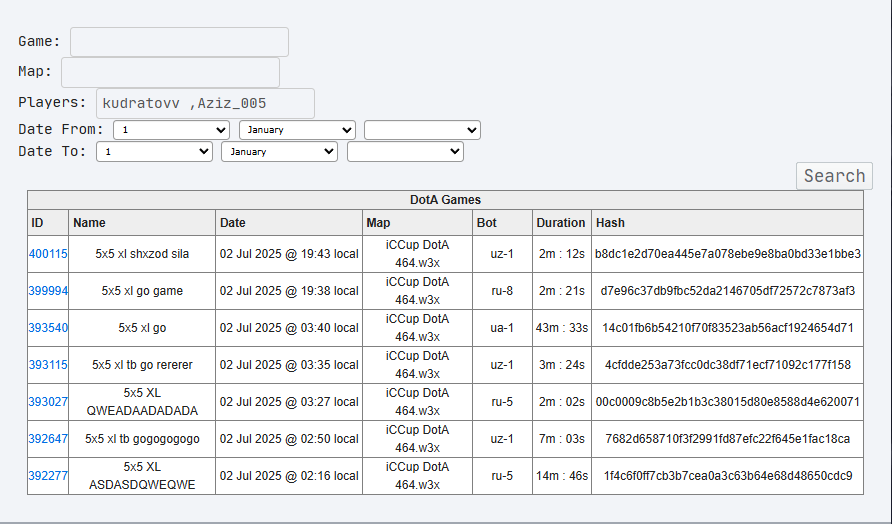This screenshot has width=892, height=524.
Task: Select game name '5x5 XL QWEADAADADADA'
Action: [x=142, y=402]
